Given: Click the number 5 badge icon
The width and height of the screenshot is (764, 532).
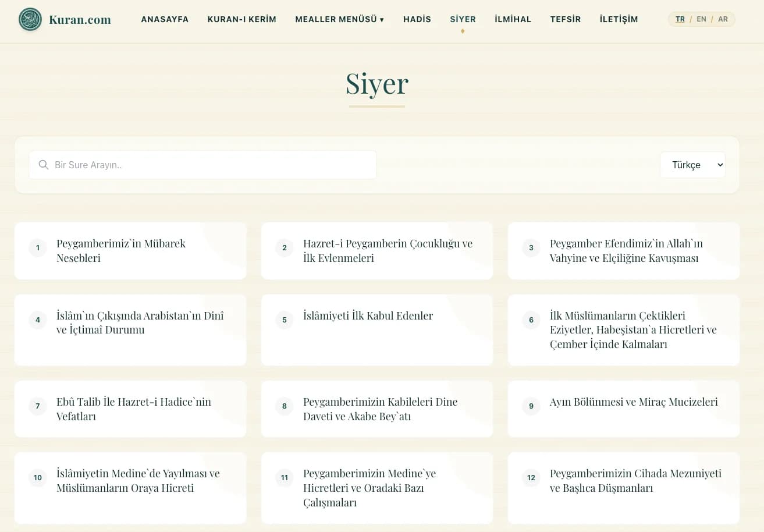Looking at the screenshot, I should click(x=285, y=320).
